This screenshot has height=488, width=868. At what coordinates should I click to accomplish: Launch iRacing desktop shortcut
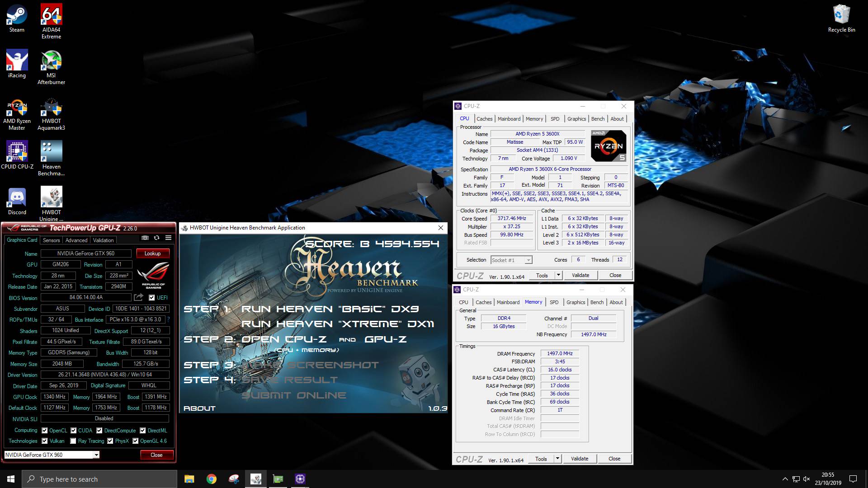pos(17,64)
